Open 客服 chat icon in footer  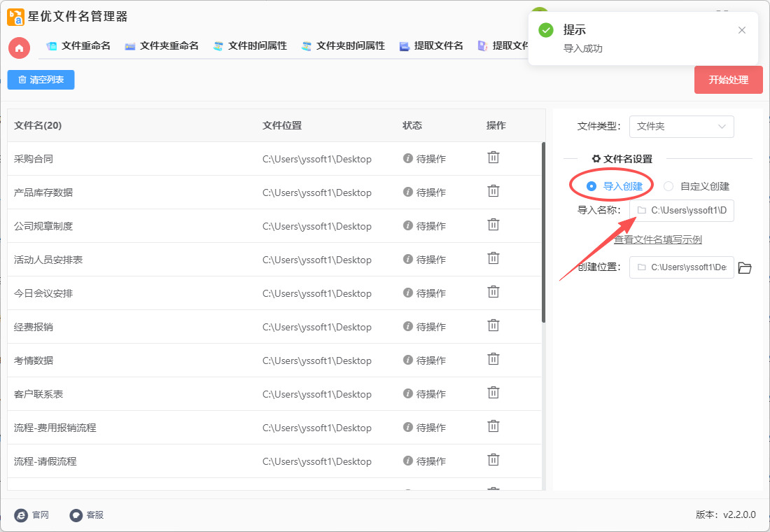(x=76, y=515)
